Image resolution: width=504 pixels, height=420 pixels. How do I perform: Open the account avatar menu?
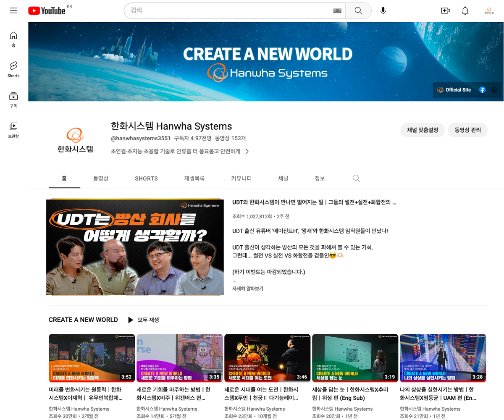(x=488, y=10)
